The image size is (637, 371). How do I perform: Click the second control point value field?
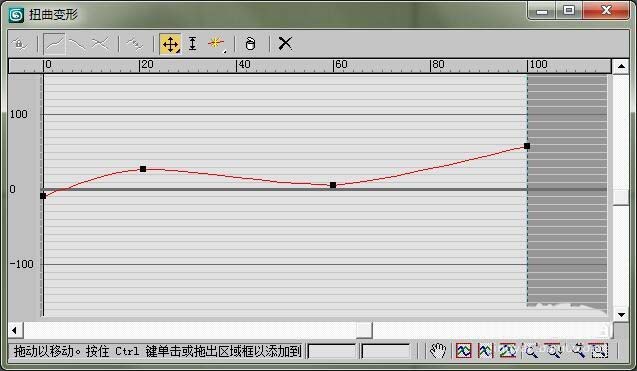(x=385, y=351)
